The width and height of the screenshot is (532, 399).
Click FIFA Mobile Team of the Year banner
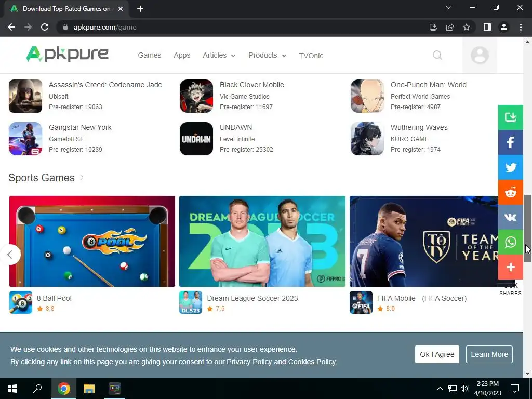(424, 241)
